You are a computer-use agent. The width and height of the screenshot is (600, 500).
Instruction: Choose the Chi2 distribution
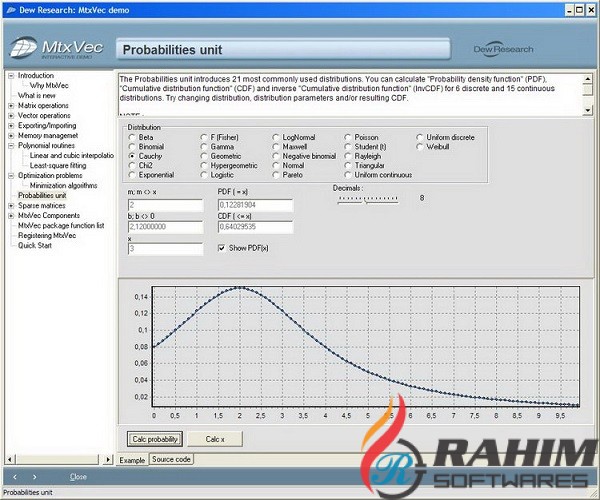tap(141, 165)
